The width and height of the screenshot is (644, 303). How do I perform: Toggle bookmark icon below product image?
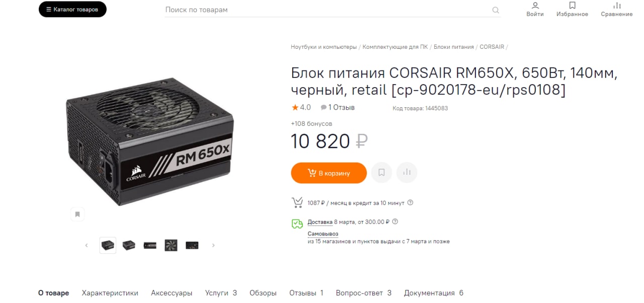pyautogui.click(x=77, y=214)
